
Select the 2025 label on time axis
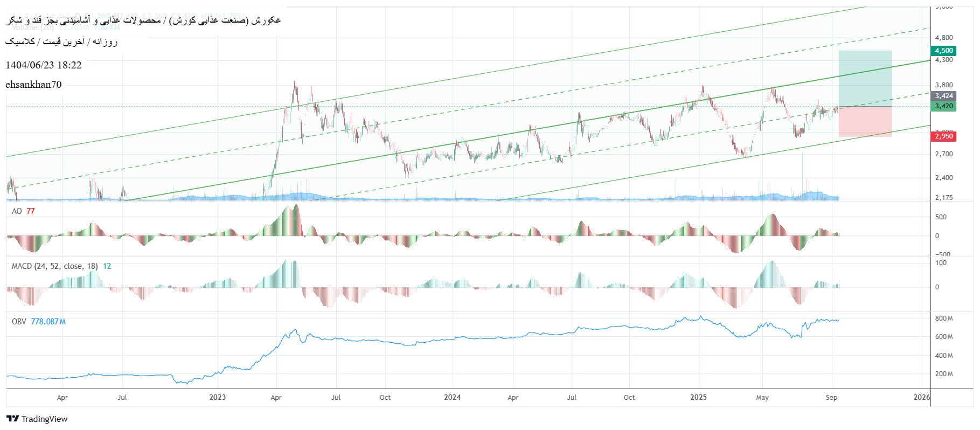pyautogui.click(x=698, y=398)
